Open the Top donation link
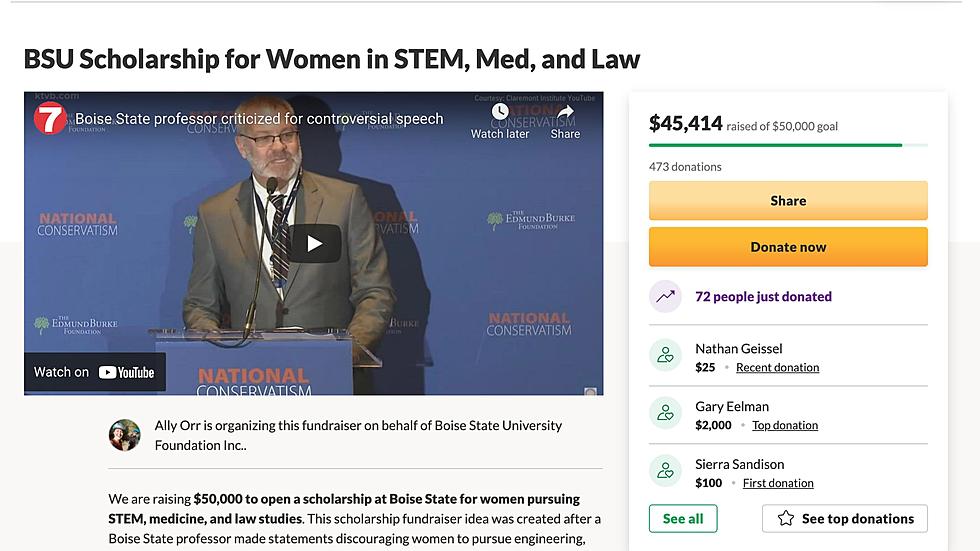 (785, 425)
